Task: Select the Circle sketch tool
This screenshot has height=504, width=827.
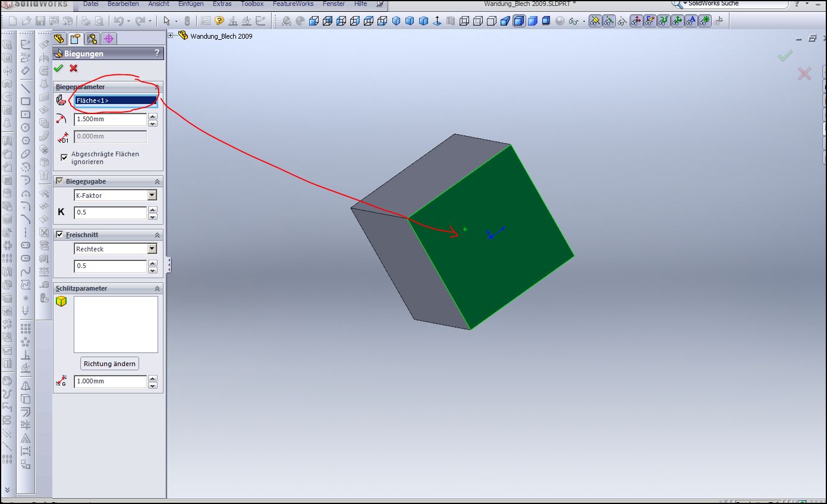Action: [x=26, y=127]
